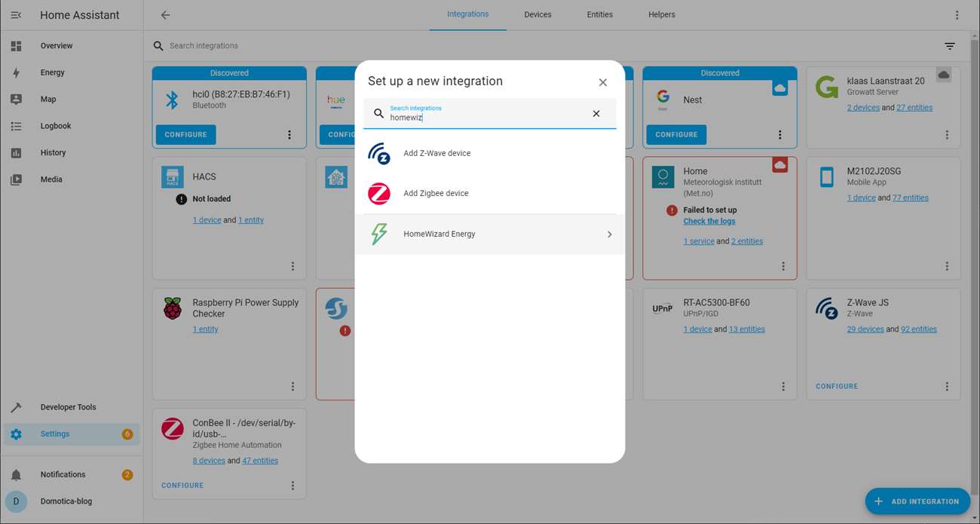Open 2 devices link on Growatt Server
This screenshot has height=524, width=980.
(x=863, y=108)
